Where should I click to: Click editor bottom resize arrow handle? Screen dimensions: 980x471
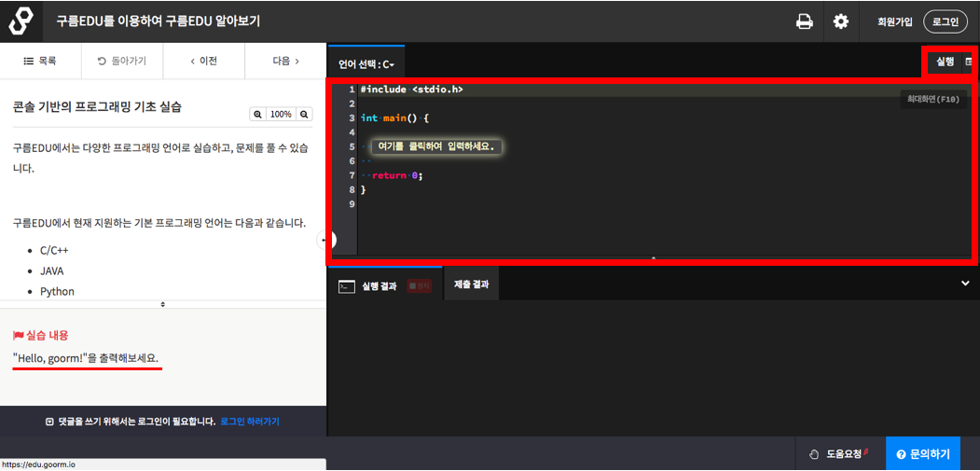tap(654, 257)
